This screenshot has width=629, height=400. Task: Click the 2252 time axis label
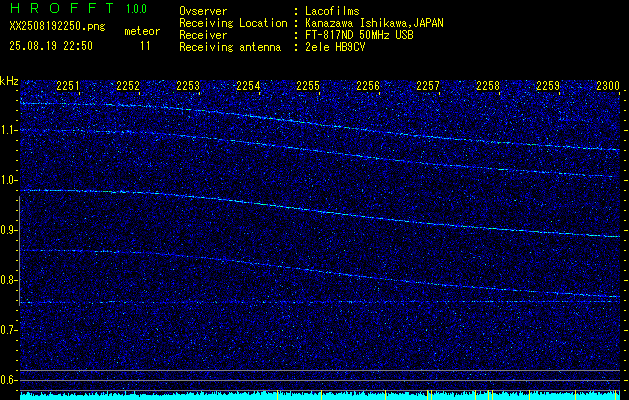tap(128, 86)
